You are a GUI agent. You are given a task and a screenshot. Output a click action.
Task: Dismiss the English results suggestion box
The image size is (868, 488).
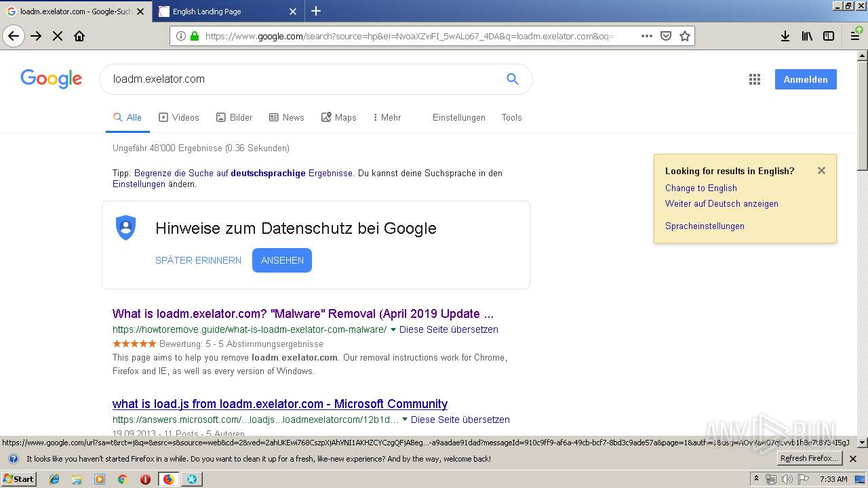(x=821, y=171)
